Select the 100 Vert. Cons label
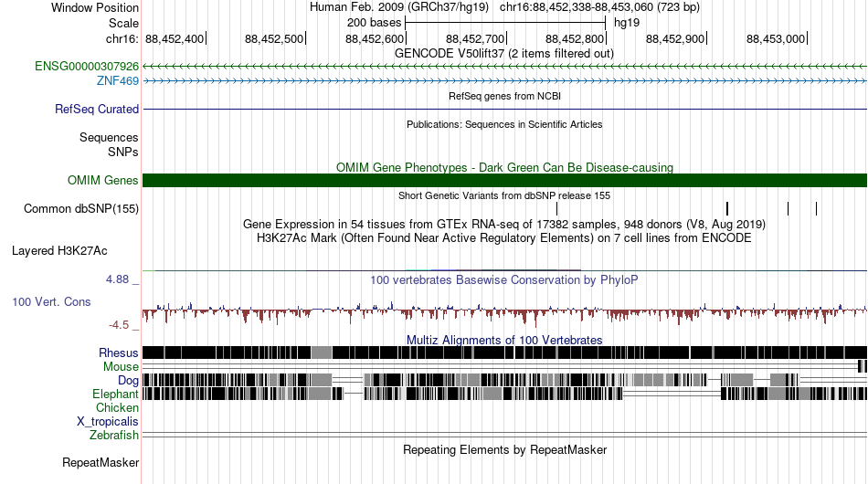868x484 pixels. (51, 301)
